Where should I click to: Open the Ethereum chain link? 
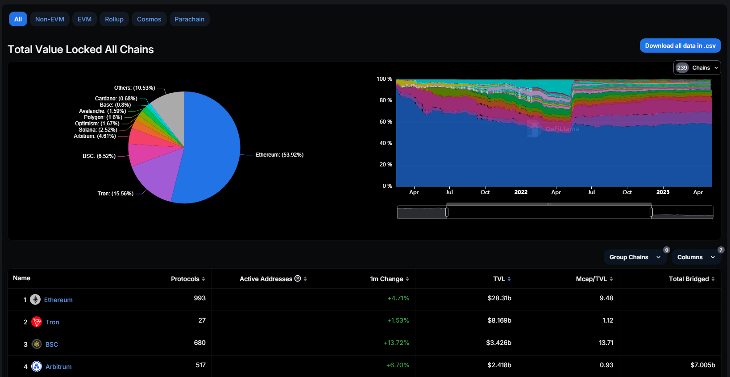click(58, 300)
